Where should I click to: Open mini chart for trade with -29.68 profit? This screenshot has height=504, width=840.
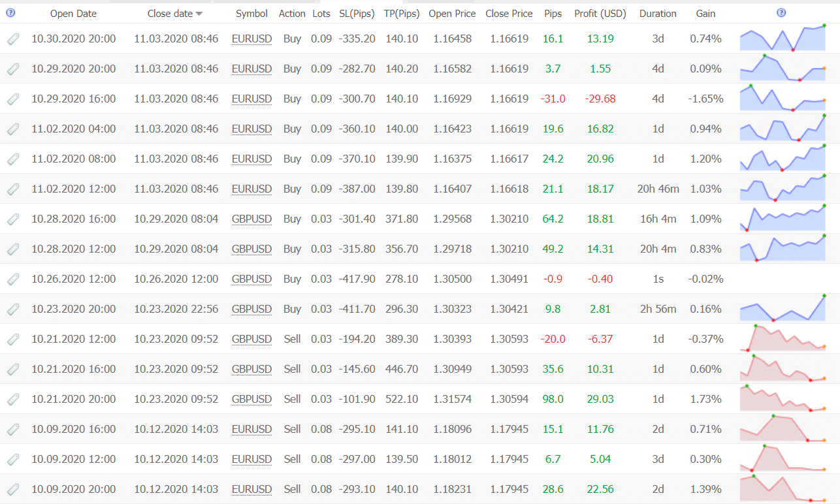pos(783,98)
